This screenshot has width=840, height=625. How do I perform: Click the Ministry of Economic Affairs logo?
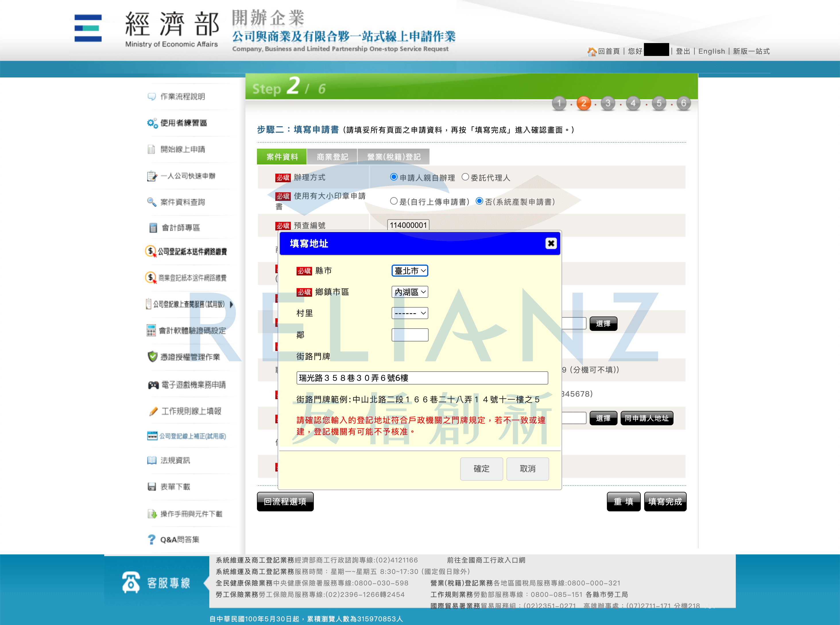(x=147, y=28)
